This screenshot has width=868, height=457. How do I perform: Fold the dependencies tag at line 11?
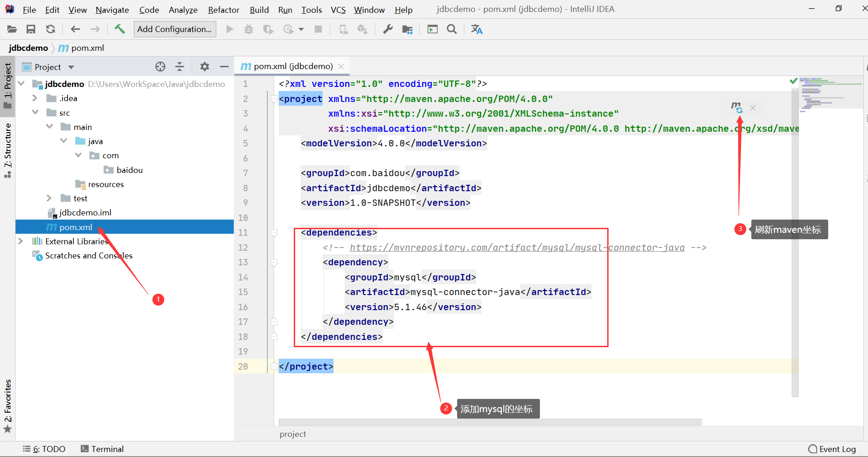[274, 233]
